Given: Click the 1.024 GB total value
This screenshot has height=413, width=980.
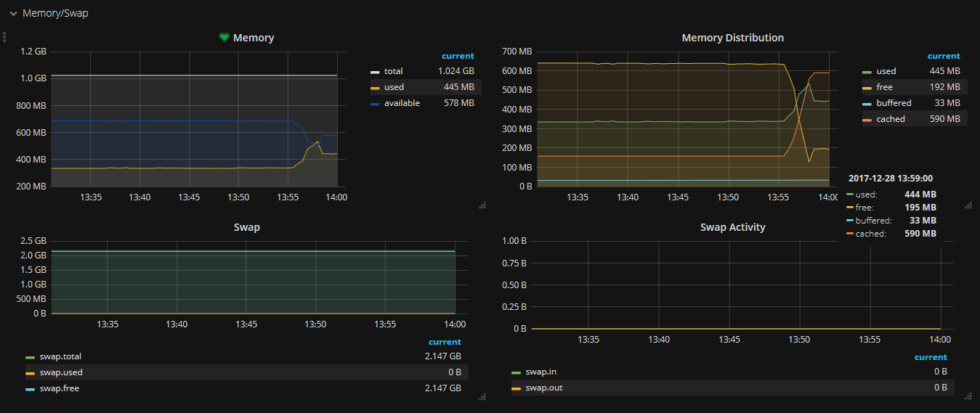Looking at the screenshot, I should (456, 71).
